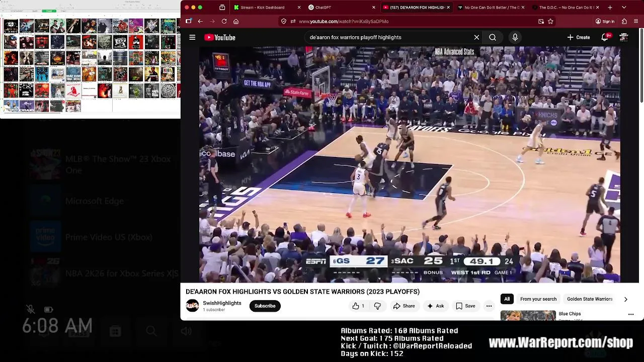The width and height of the screenshot is (644, 362).
Task: Bookmark this page with the star icon
Action: [x=550, y=21]
